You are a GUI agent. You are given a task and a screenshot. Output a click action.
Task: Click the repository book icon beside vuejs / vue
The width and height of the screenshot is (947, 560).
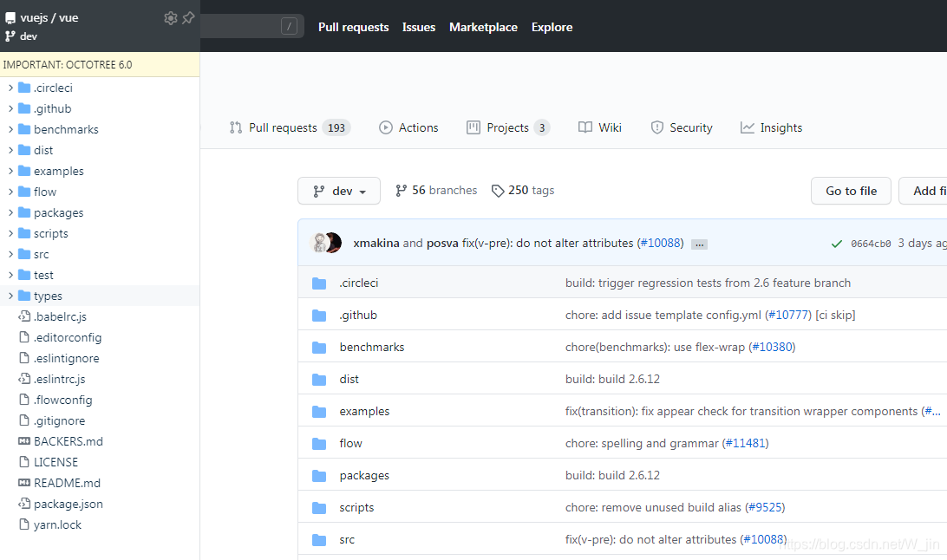(x=10, y=18)
